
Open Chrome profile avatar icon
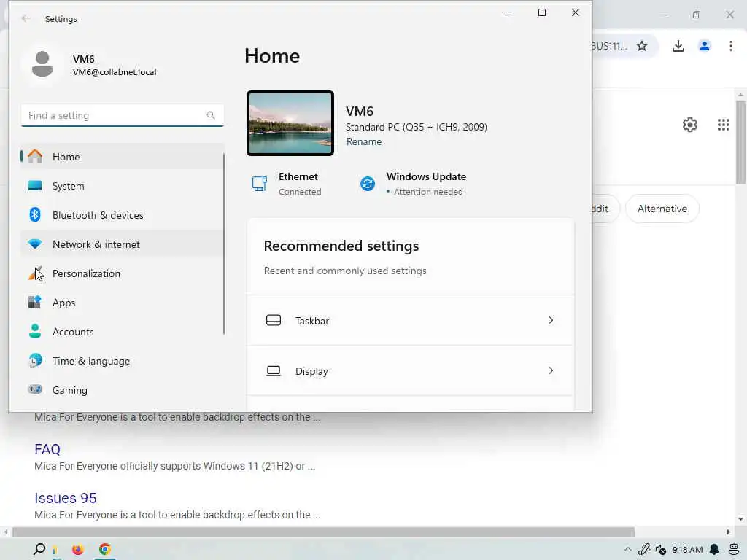pyautogui.click(x=704, y=46)
